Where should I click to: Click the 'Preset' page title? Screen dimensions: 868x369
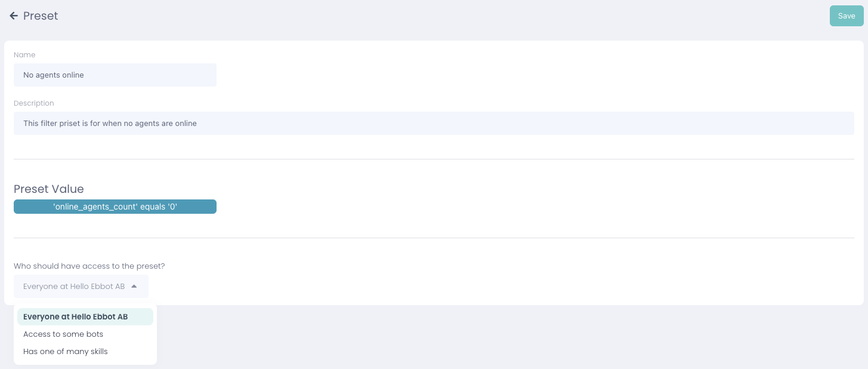tap(41, 16)
